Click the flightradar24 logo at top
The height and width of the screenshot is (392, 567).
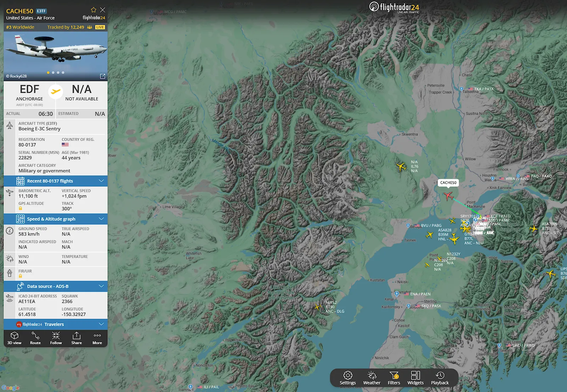[394, 7]
